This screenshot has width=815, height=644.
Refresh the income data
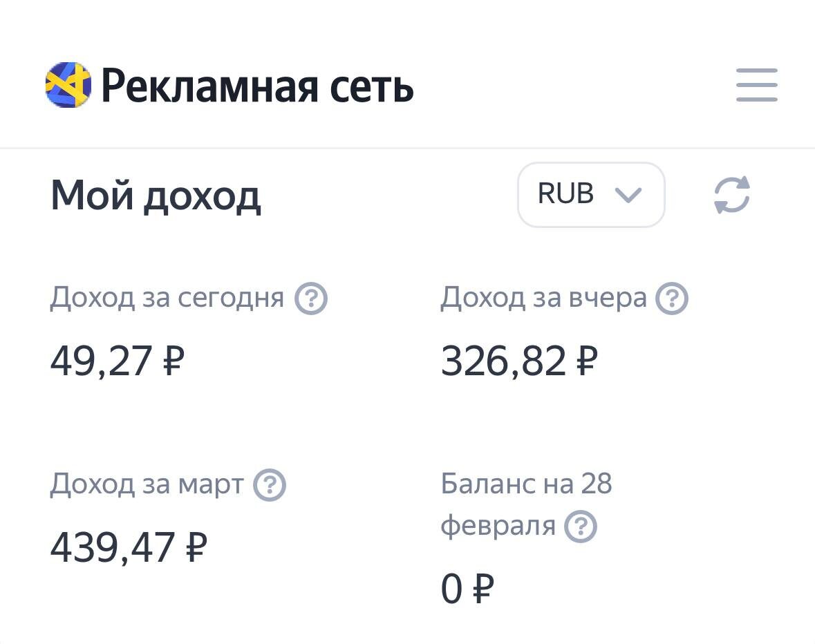(x=732, y=195)
